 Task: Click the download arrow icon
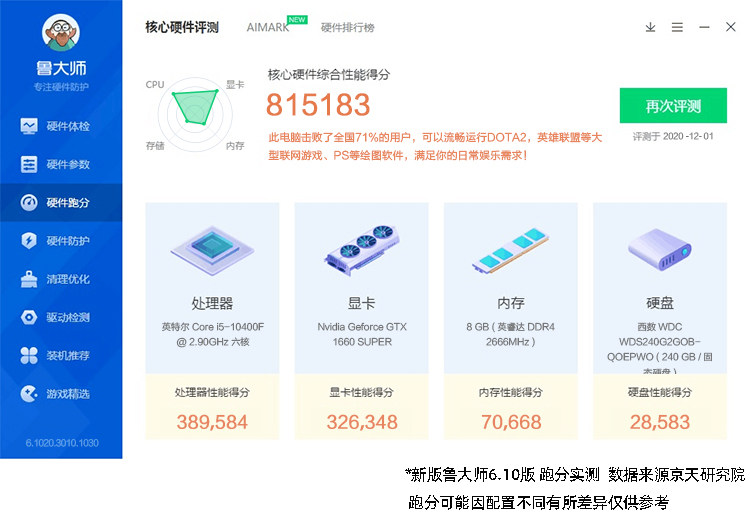click(650, 27)
